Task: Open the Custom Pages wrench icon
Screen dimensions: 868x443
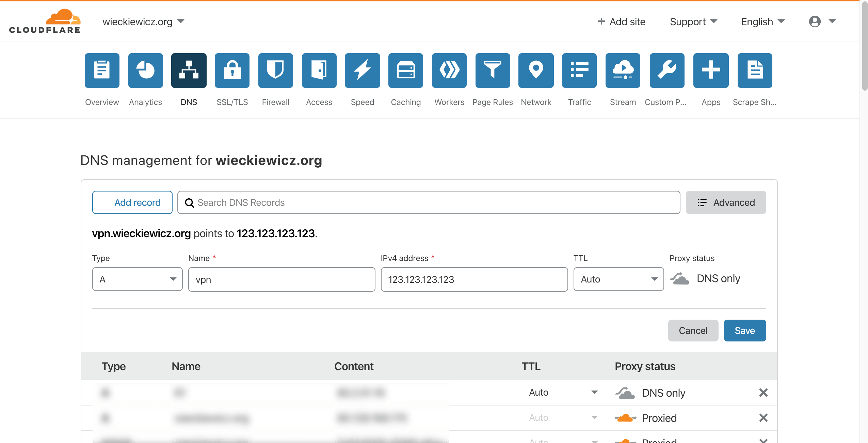Action: click(667, 71)
